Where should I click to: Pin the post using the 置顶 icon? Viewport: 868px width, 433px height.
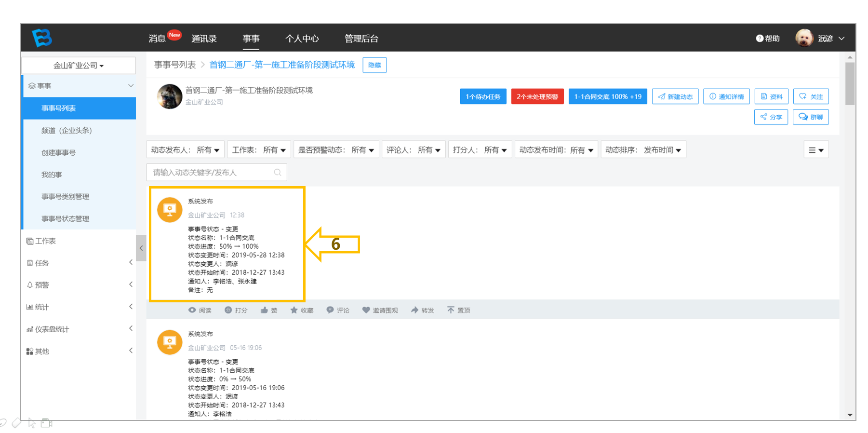451,310
